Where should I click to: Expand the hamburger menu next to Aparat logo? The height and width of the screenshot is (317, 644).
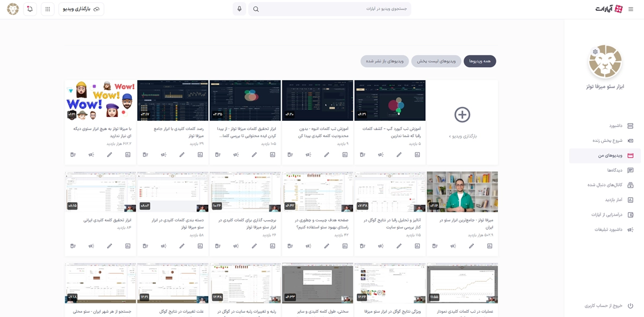631,9
